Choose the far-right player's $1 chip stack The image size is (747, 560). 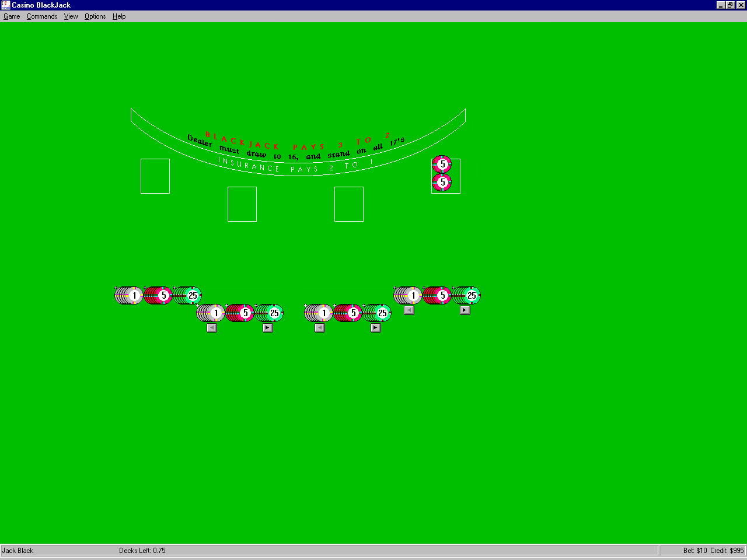408,296
